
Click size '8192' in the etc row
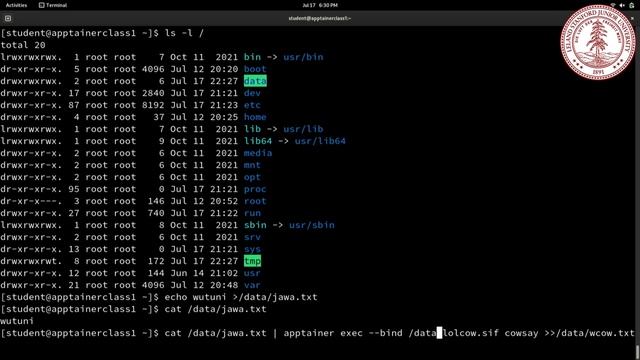click(x=153, y=105)
